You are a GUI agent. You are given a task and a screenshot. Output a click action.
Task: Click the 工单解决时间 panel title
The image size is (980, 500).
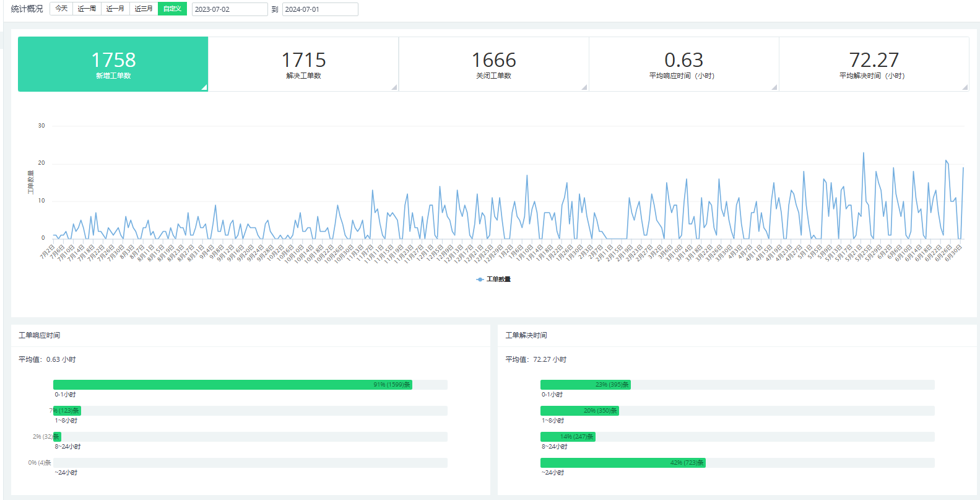(526, 335)
